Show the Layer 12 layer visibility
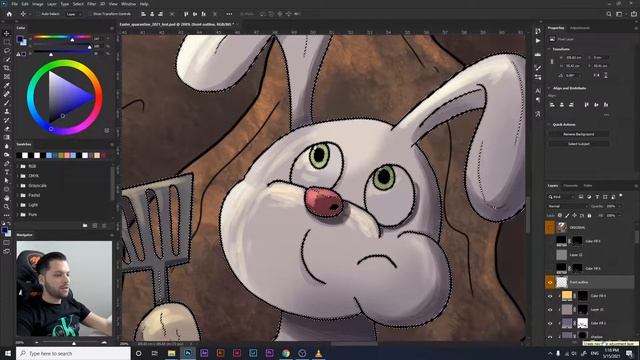 point(550,255)
